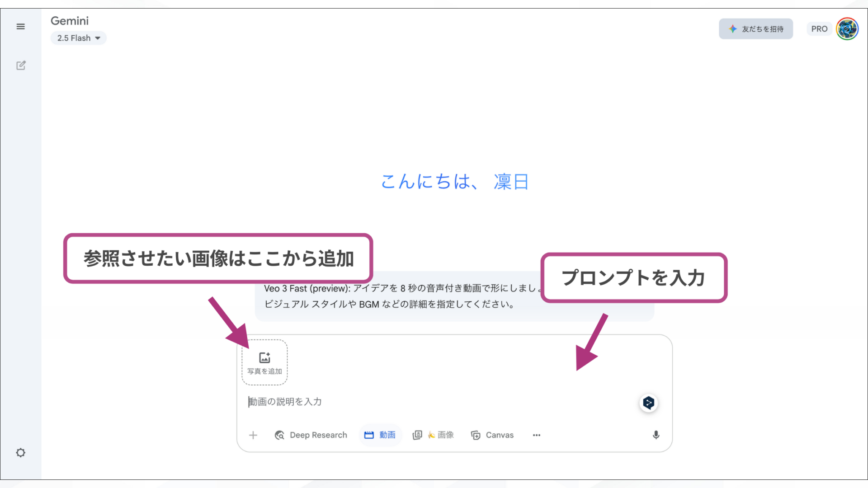The image size is (868, 488).
Task: Open more tools ellipsis menu
Action: pyautogui.click(x=537, y=435)
